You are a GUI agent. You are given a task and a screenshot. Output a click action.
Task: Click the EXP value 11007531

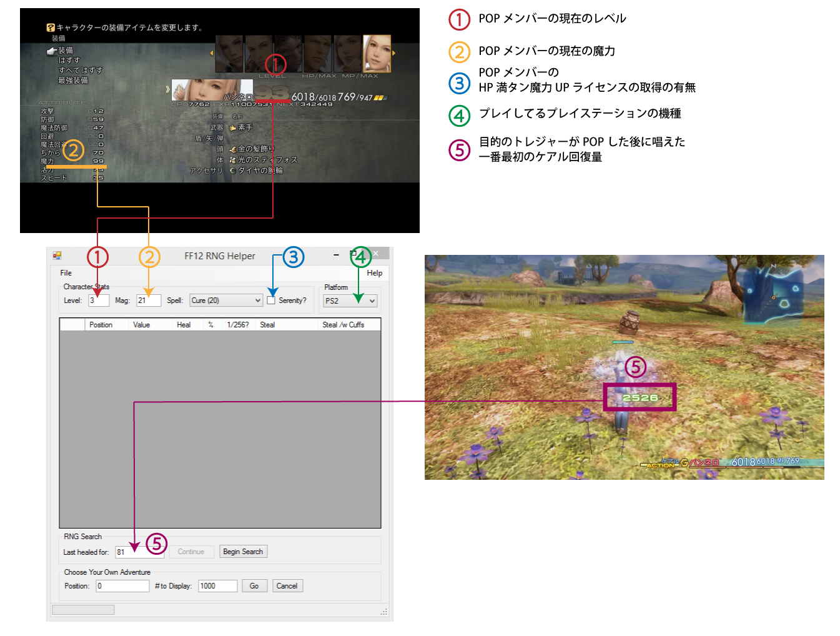pyautogui.click(x=252, y=104)
